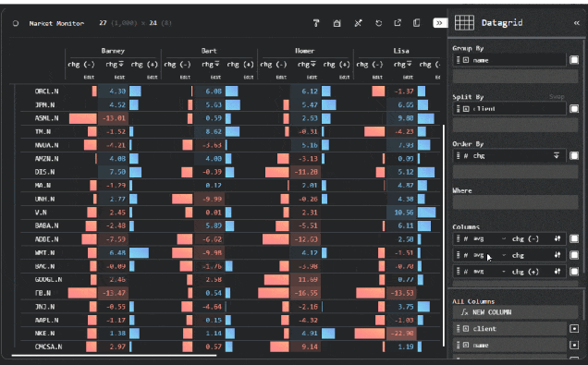The width and height of the screenshot is (588, 365).
Task: Uncheck the Order By chg checkbox
Action: pyautogui.click(x=574, y=155)
